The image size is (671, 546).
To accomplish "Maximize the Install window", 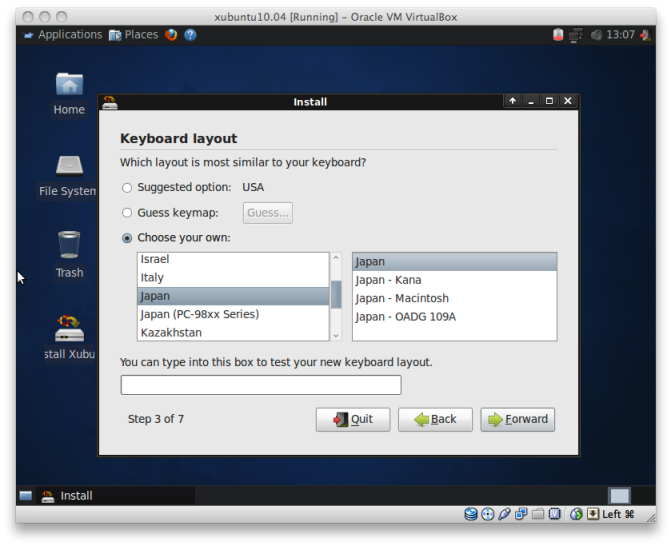I will (549, 101).
